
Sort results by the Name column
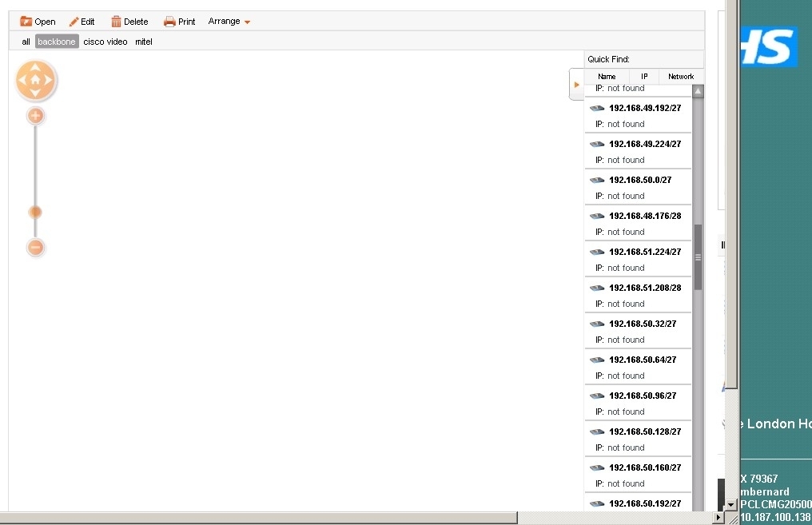click(607, 76)
